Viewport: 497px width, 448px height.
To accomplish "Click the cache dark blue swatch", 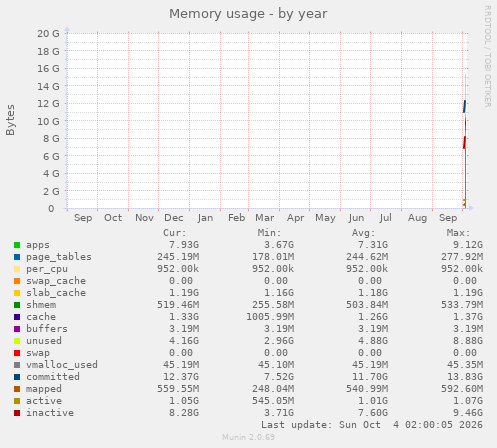I will pyautogui.click(x=17, y=317).
